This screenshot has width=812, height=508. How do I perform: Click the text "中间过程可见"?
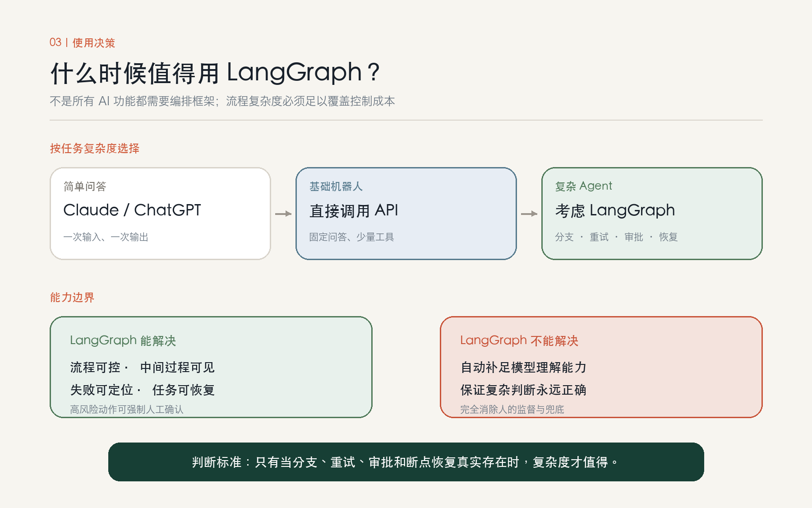pos(177,368)
